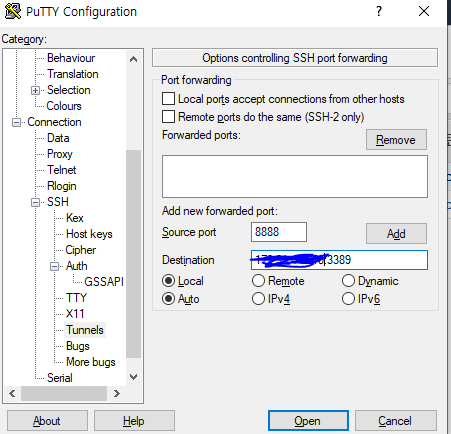
Task: Click the Remove forwarded port button
Action: tap(396, 140)
